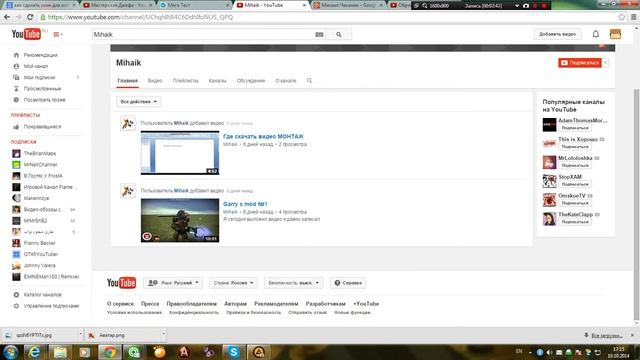This screenshot has height=360, width=640.
Task: Click the red Подписаться subscribe button
Action: 580,63
